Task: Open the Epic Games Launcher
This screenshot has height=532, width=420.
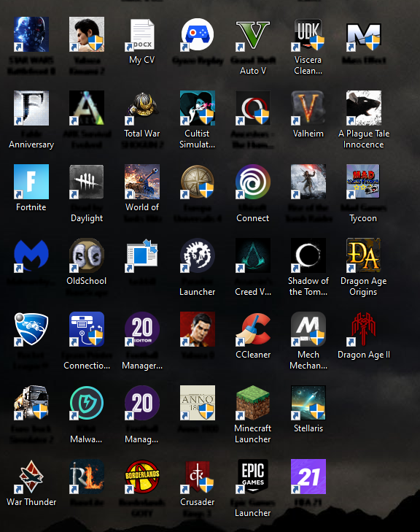Action: coord(253,477)
